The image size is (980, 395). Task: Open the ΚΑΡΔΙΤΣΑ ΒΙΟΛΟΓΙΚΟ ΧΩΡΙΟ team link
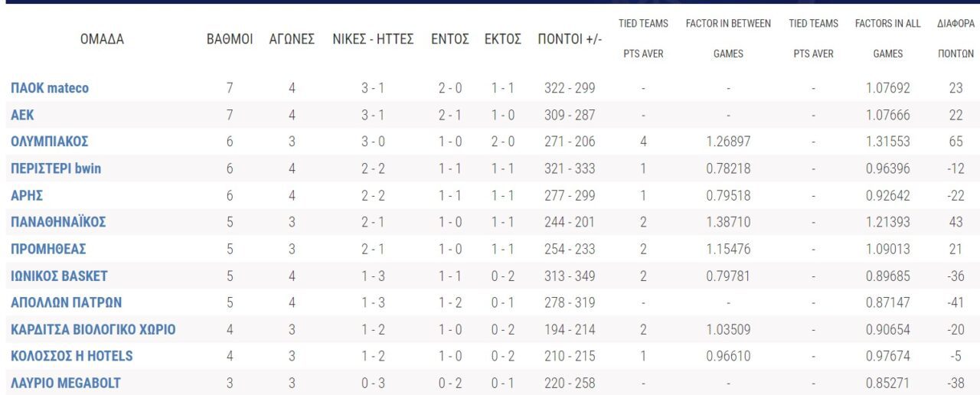point(93,330)
